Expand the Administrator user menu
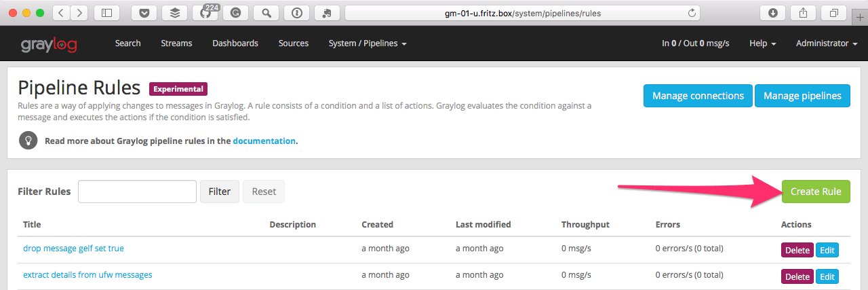868x290 pixels. click(825, 43)
